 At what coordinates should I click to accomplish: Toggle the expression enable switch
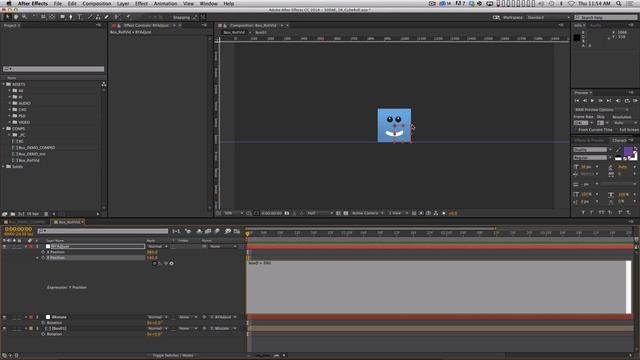[154, 263]
